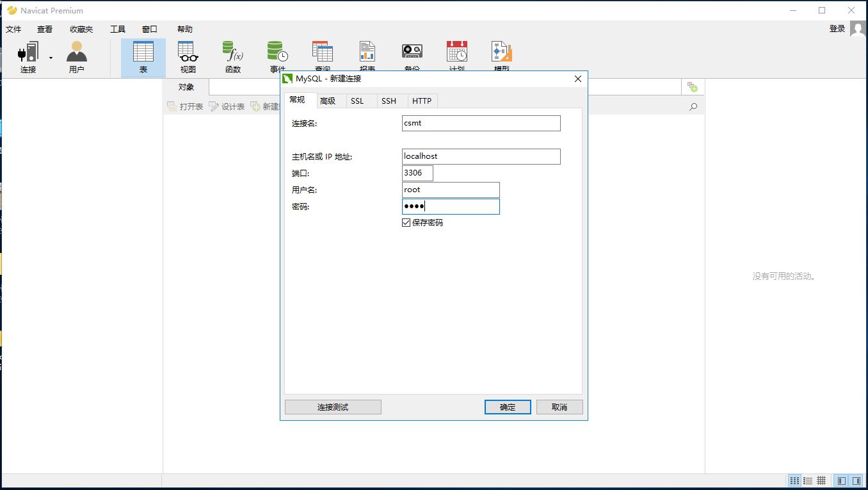868x490 pixels.
Task: Select the 事件 event toolbar icon
Action: click(x=278, y=57)
